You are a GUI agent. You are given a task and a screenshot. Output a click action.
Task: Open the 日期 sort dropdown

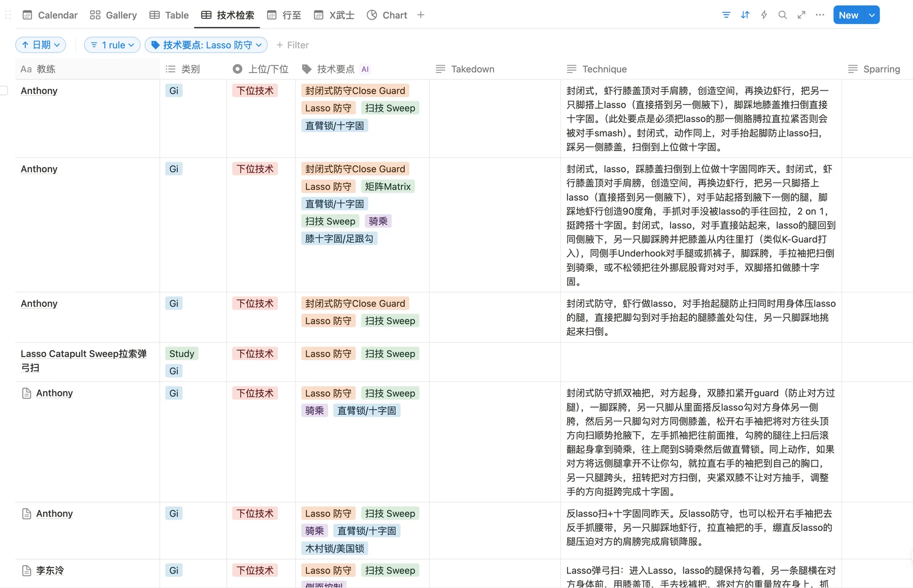[41, 45]
